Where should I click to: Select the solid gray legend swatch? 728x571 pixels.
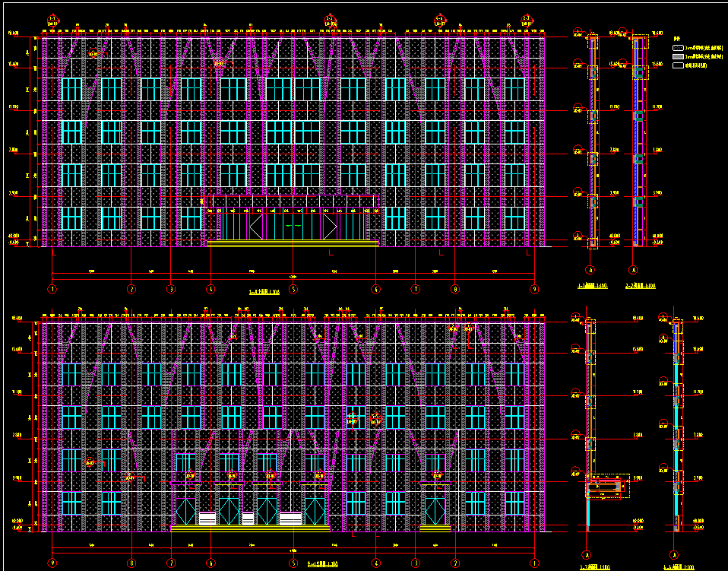[679, 56]
